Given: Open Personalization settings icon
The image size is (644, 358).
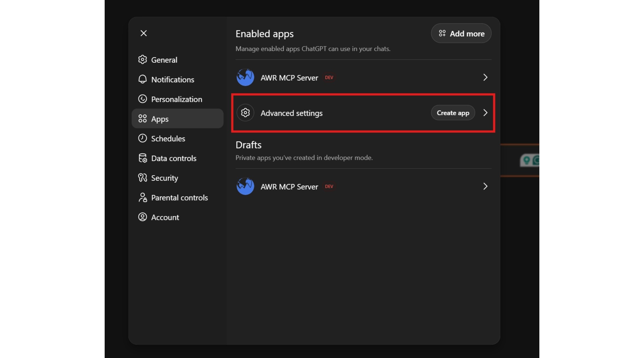Looking at the screenshot, I should click(x=142, y=99).
